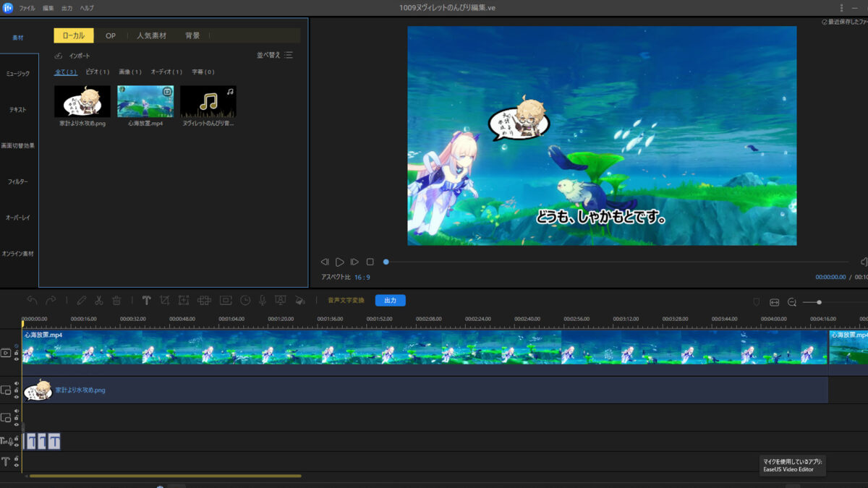Split the clip with the scissors icon
Viewport: 868px width, 488px height.
click(x=98, y=300)
